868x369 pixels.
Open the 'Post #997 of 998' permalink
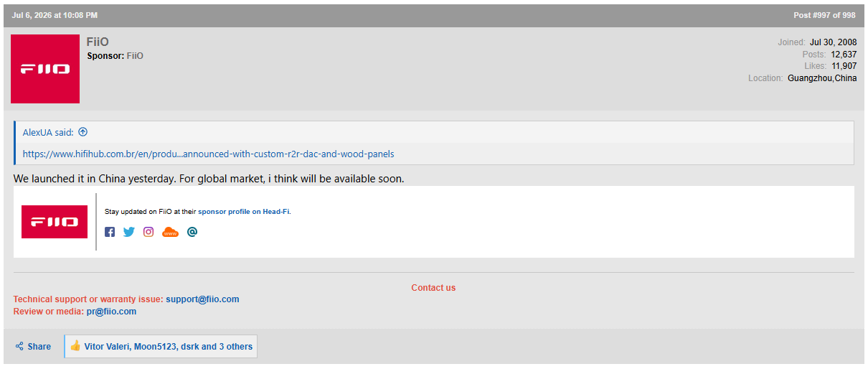(x=824, y=15)
